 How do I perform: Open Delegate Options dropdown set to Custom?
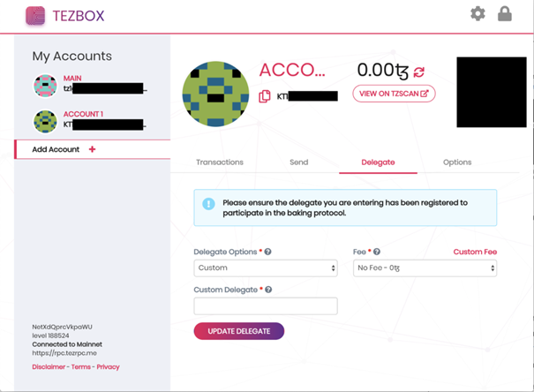266,268
